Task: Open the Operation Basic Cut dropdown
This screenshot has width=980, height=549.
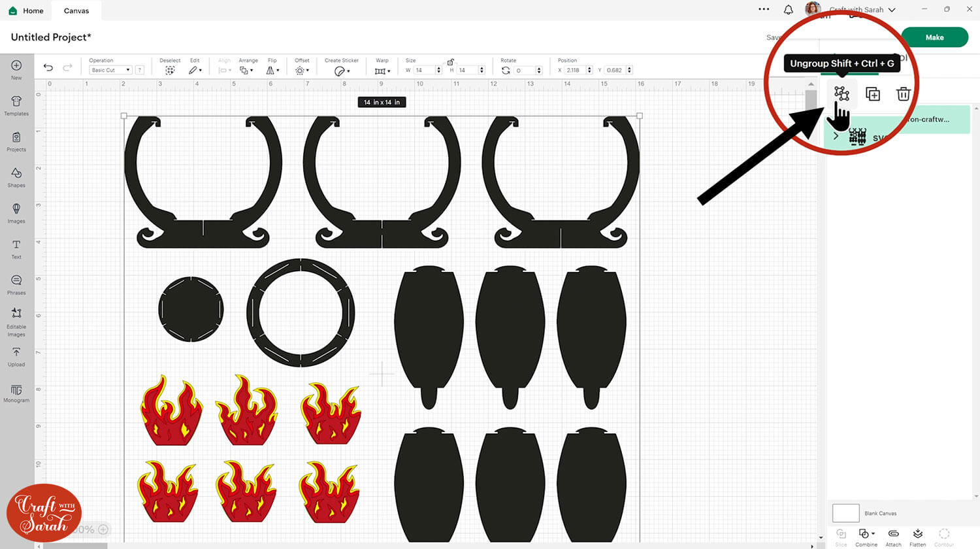Action: 110,70
